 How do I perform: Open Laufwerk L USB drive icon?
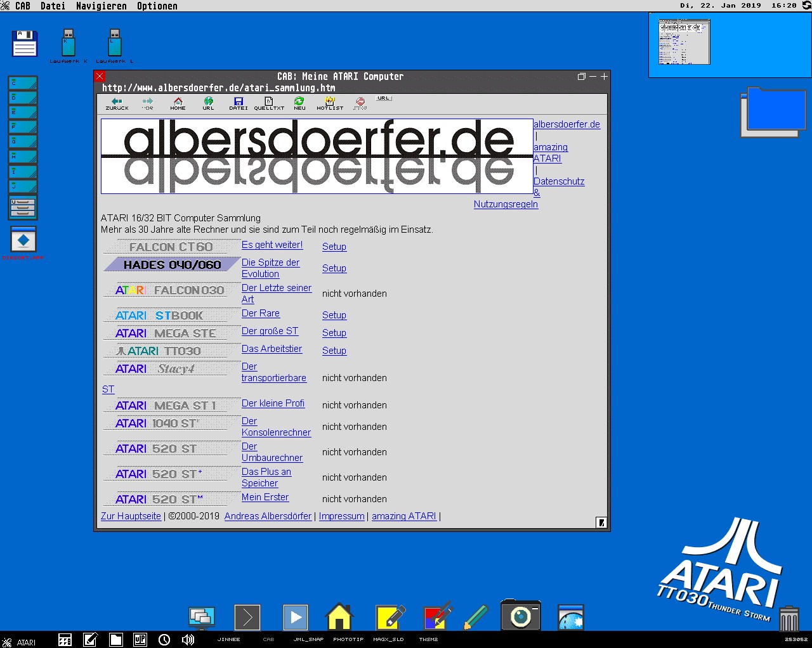(x=114, y=46)
